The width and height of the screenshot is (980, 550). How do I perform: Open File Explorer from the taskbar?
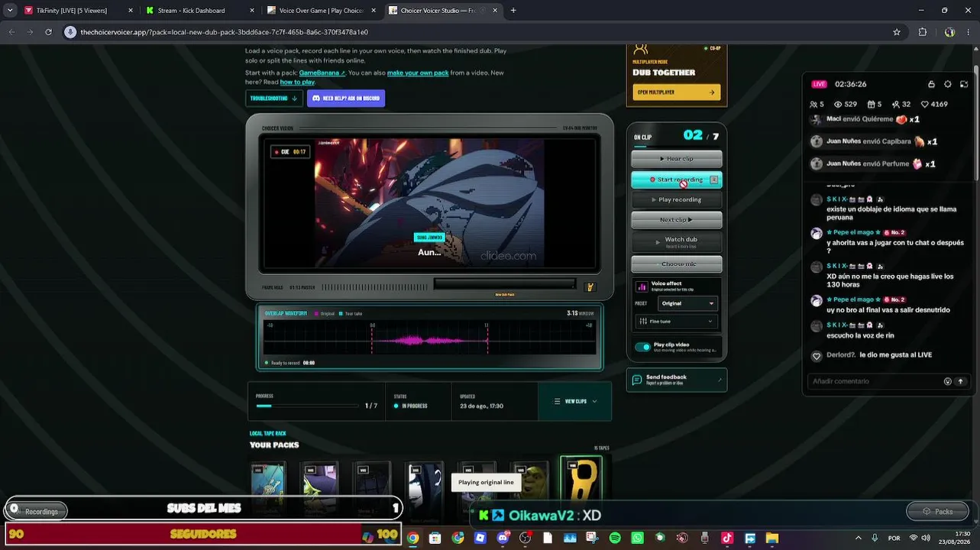[x=772, y=538]
